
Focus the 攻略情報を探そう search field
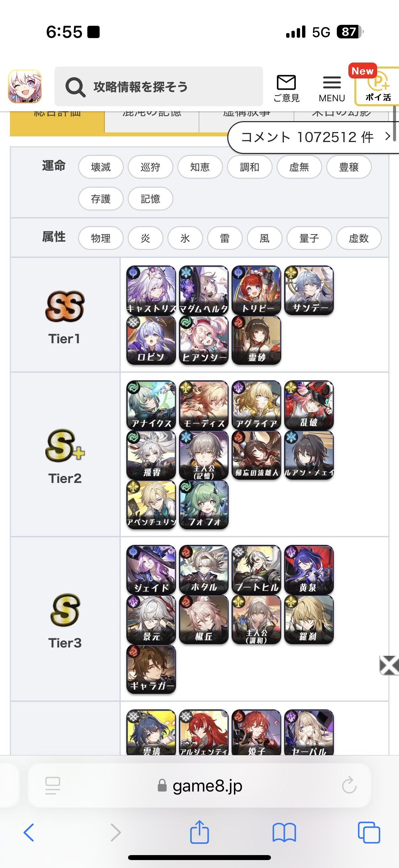pyautogui.click(x=158, y=87)
